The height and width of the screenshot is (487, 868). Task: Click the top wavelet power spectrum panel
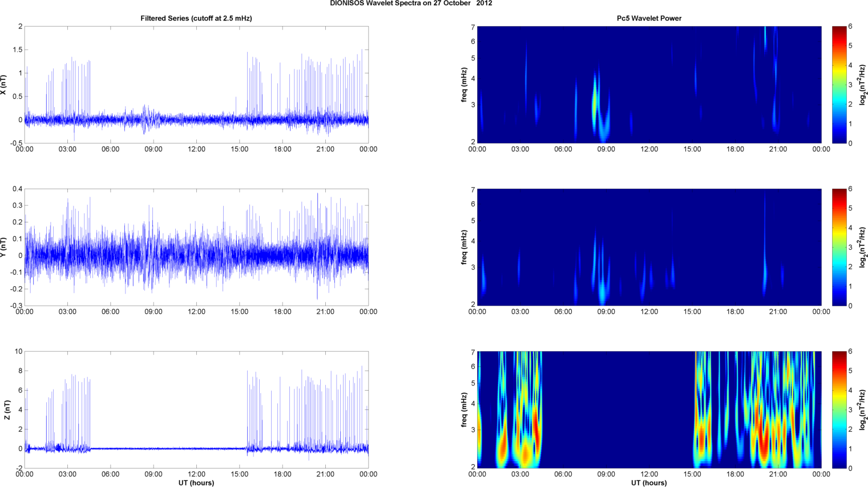click(649, 84)
